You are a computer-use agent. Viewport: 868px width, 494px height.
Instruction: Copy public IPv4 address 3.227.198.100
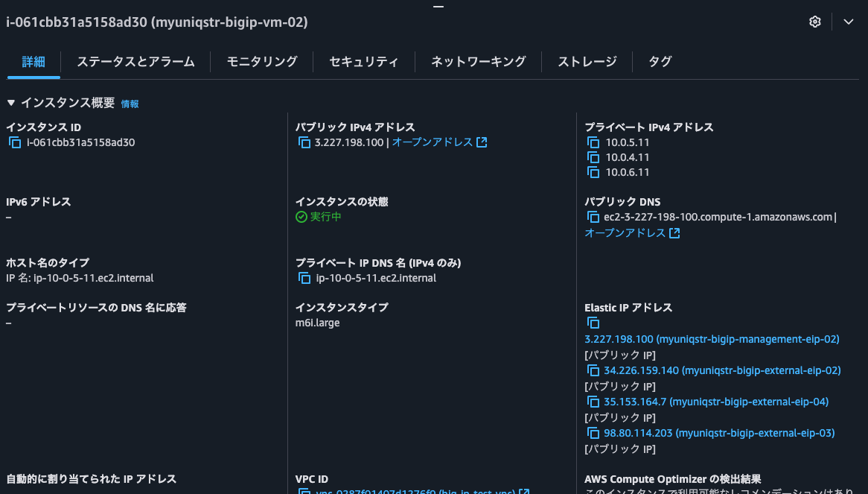pyautogui.click(x=304, y=142)
